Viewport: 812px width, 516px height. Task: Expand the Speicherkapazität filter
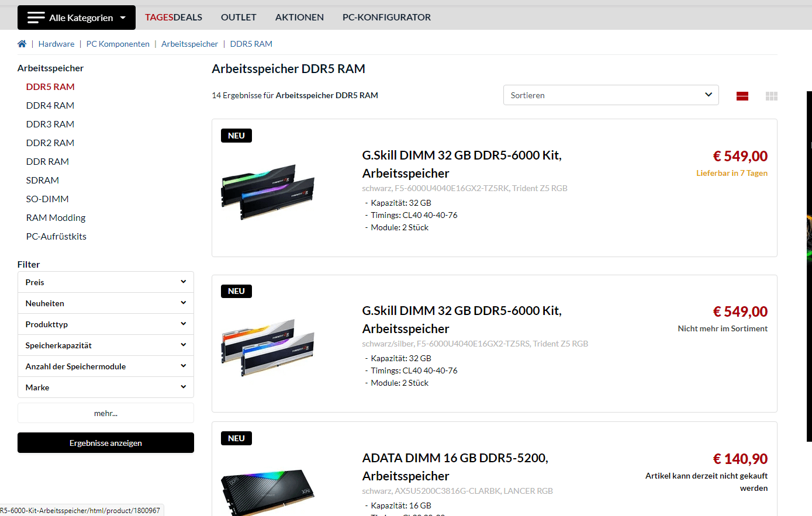click(106, 345)
